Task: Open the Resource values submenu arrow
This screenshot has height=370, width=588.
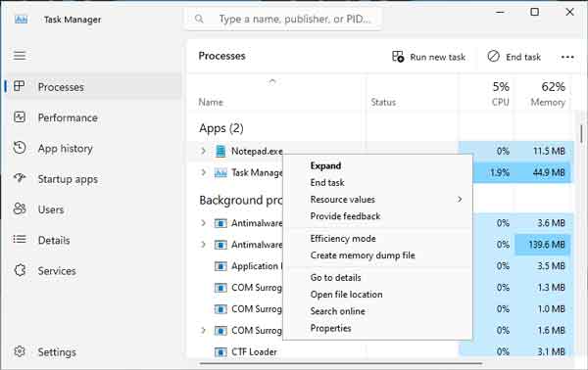Action: coord(460,200)
